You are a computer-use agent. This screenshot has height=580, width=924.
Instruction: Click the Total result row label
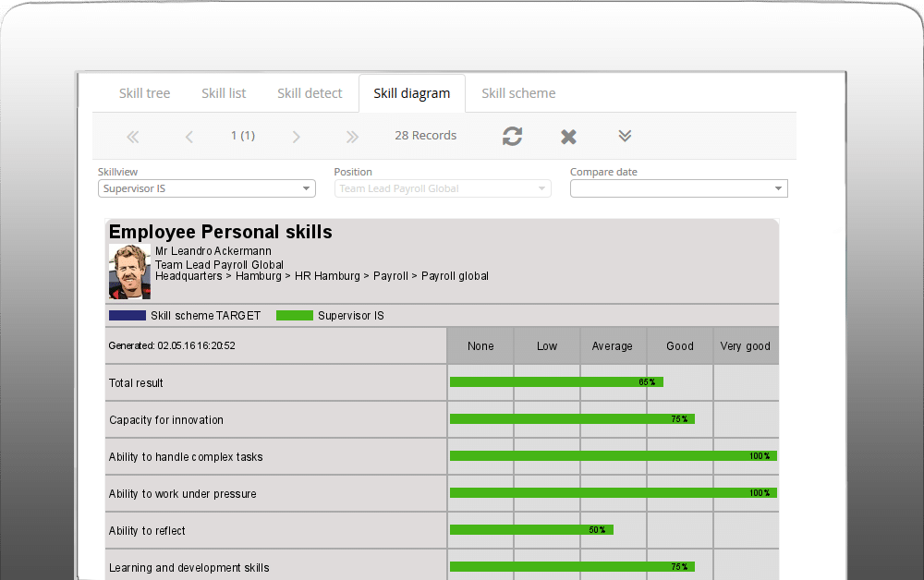(x=136, y=383)
